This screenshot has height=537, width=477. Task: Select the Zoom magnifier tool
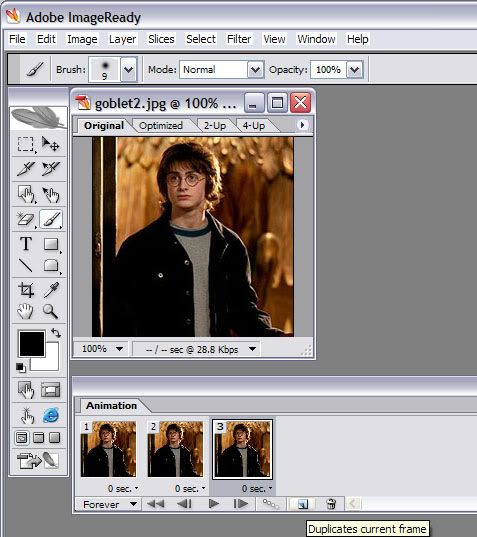50,311
